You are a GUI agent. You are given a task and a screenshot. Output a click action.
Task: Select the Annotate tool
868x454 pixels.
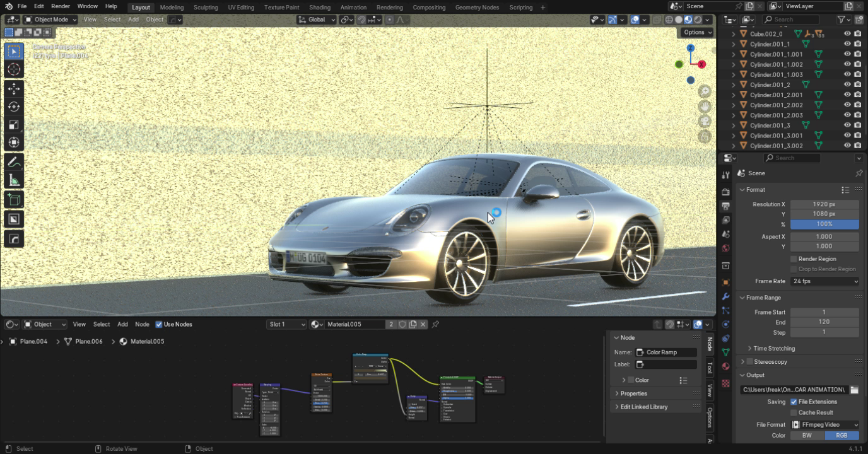pyautogui.click(x=14, y=162)
